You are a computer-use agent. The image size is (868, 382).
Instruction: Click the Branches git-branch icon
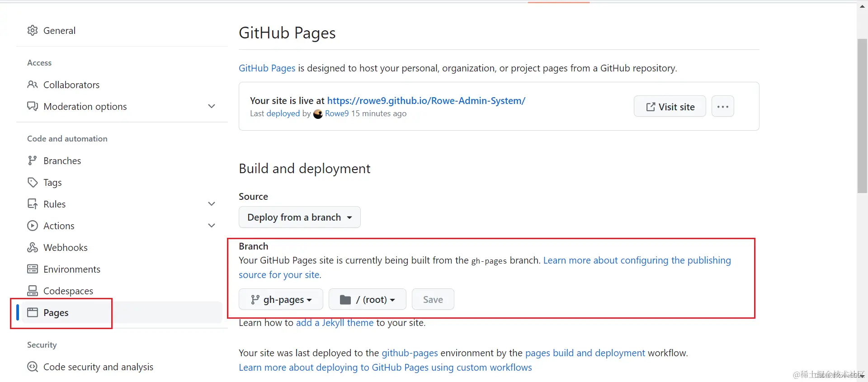tap(33, 160)
